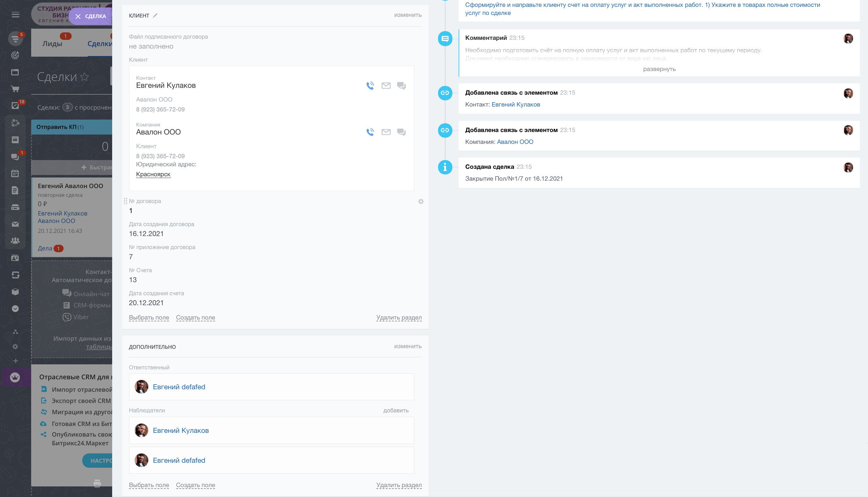Click pencil icon next to КЛИЕНТ title

click(x=155, y=15)
